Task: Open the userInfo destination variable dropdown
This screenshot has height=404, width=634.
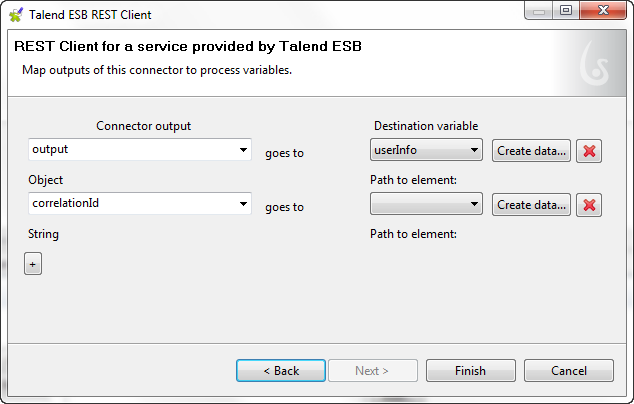Action: click(475, 151)
